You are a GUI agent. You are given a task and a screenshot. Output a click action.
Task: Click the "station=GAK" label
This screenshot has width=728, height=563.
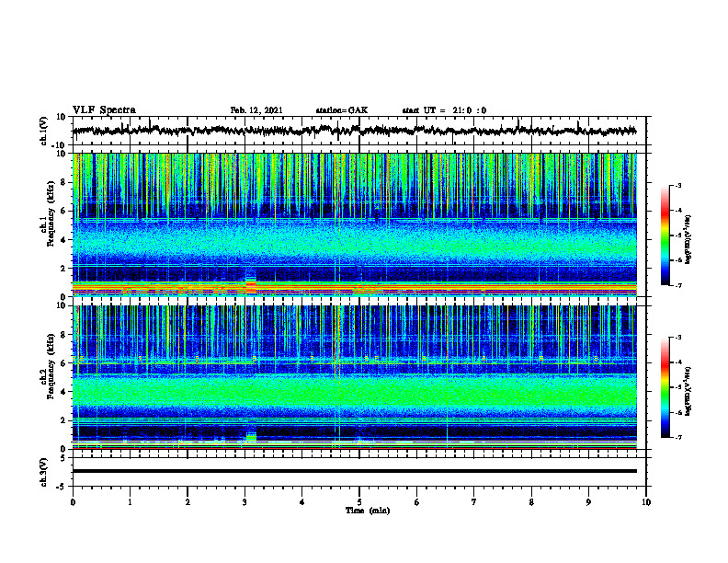click(x=342, y=110)
